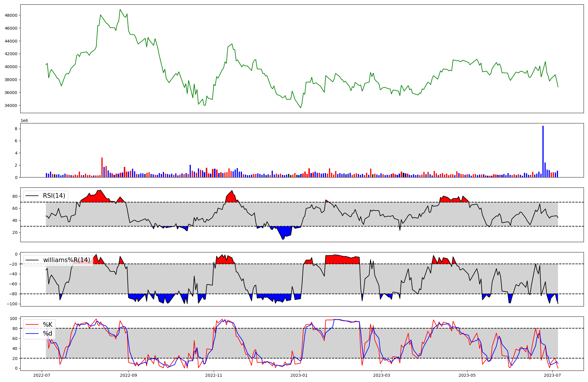Click the 2023-01 x-axis date label
The image size is (588, 382).
coord(299,375)
